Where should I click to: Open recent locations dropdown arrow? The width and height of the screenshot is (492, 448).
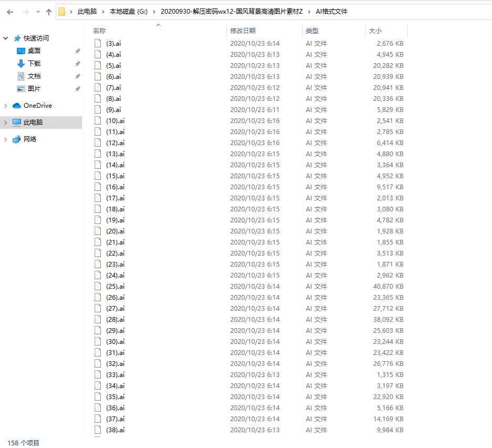[x=38, y=12]
